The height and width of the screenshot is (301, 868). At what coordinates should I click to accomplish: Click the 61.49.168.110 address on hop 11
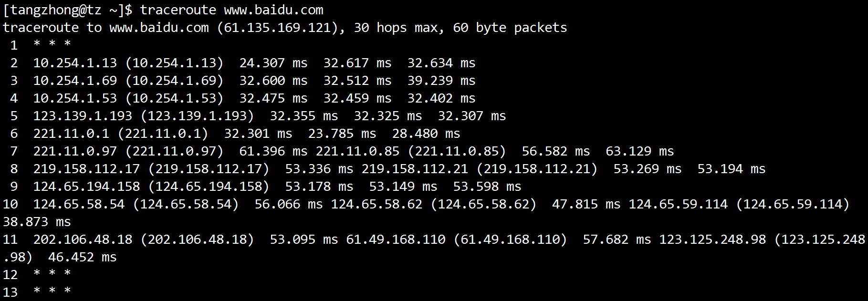396,239
